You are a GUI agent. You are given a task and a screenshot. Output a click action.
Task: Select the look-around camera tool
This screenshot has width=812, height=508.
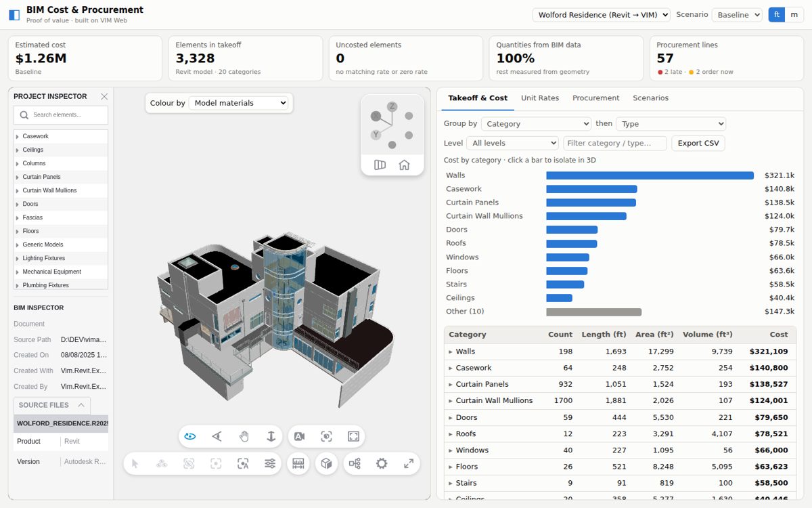tap(217, 436)
